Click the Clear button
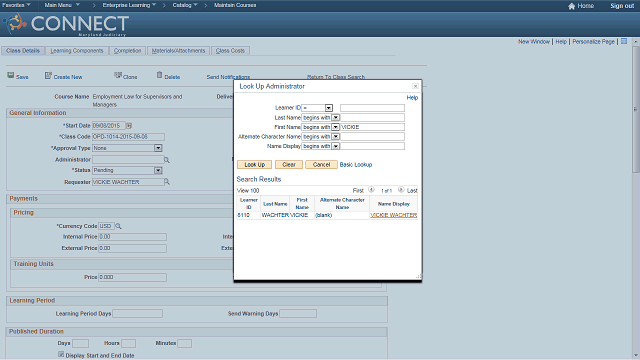 coord(289,164)
